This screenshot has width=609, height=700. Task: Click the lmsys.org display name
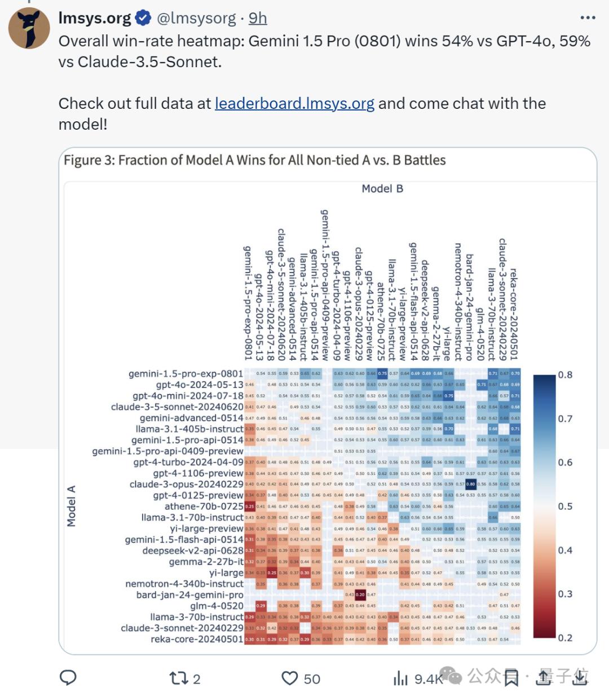point(95,18)
